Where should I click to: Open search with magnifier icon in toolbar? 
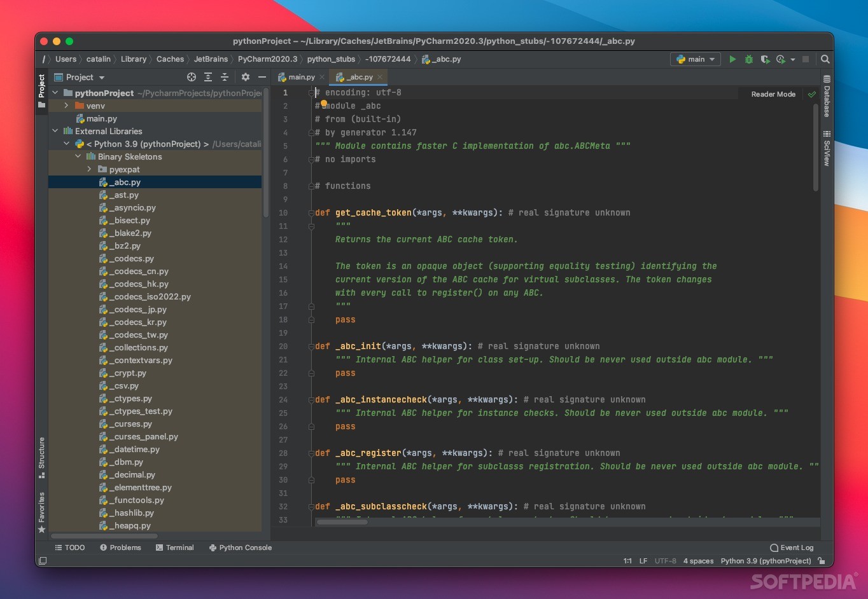[x=825, y=59]
